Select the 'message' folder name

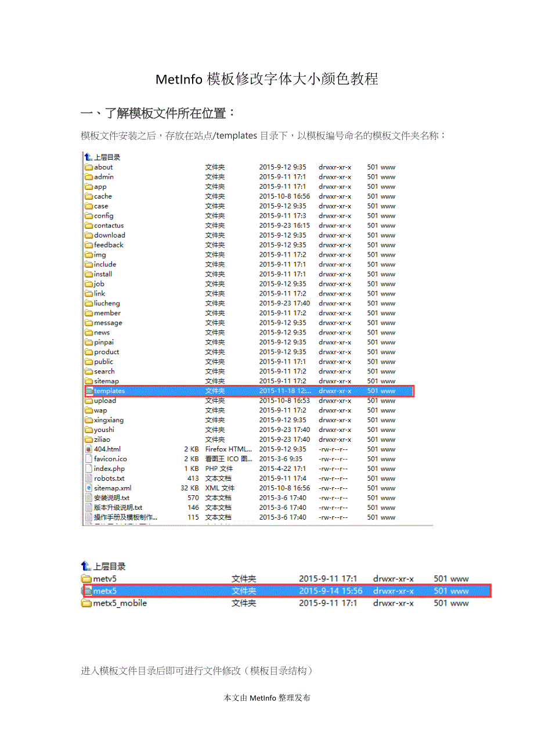click(x=108, y=323)
